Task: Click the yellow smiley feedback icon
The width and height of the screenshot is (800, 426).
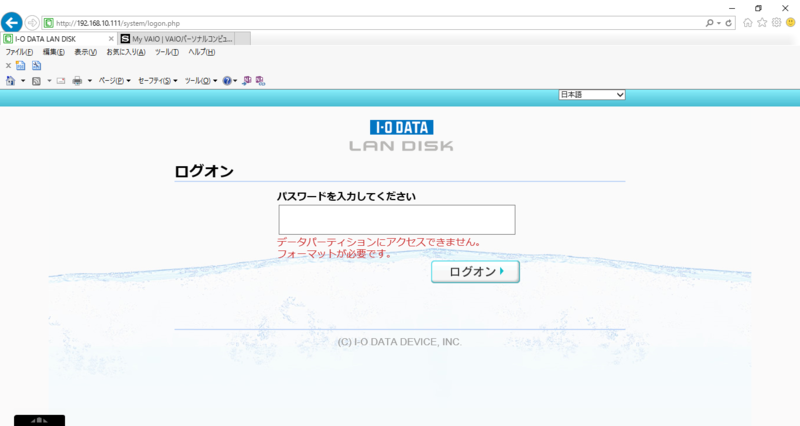Action: point(790,22)
